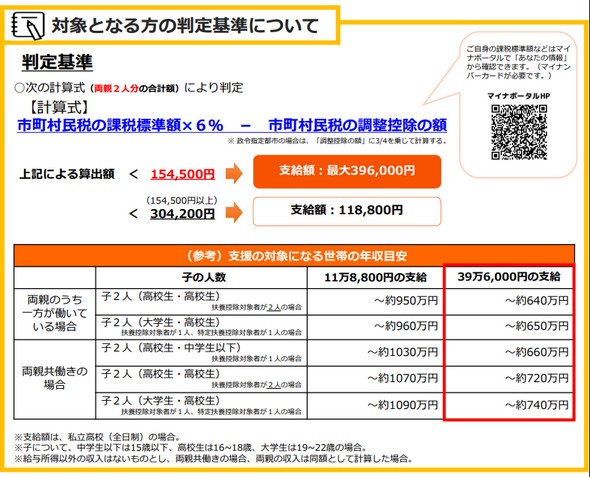
Task: Click the 判定基準 underlined heading
Action: [x=57, y=62]
